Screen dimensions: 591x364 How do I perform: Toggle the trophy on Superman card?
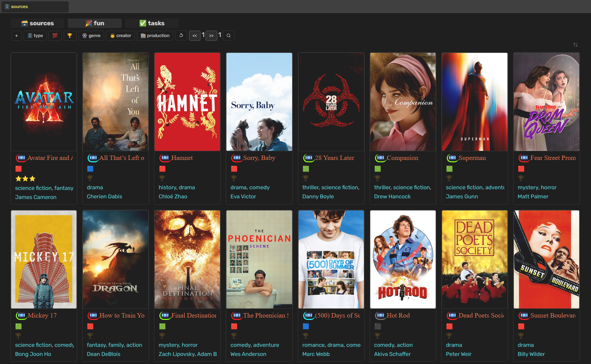tap(449, 178)
